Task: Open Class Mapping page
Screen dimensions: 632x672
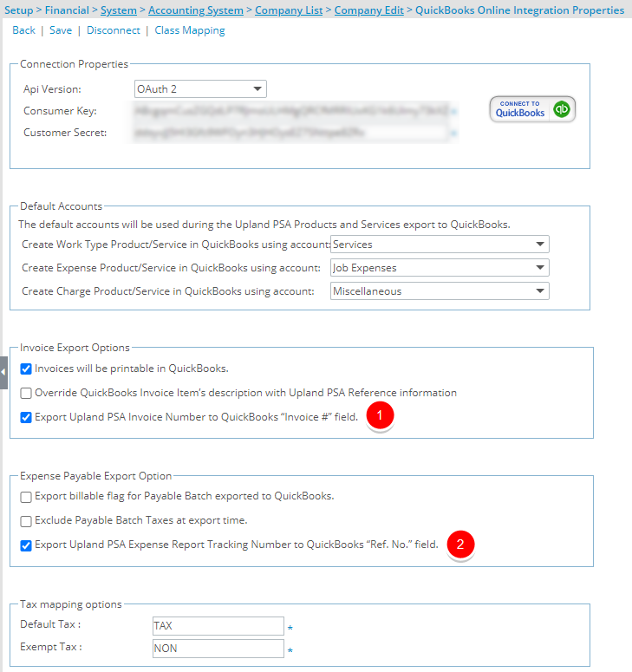Action: coord(190,31)
